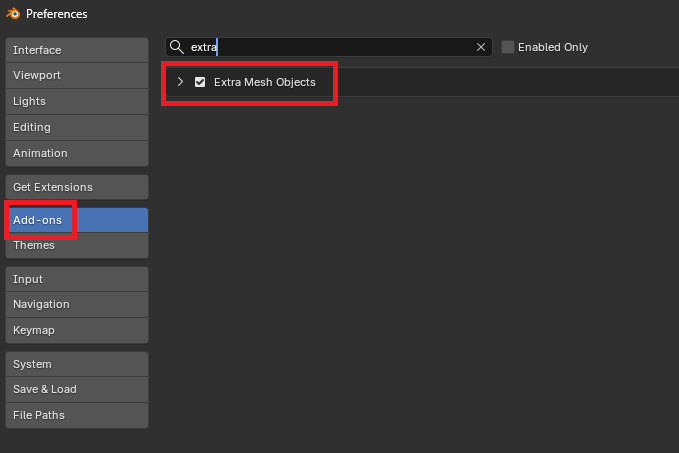Switch to the Viewport section
Image resolution: width=679 pixels, height=453 pixels.
pos(77,76)
